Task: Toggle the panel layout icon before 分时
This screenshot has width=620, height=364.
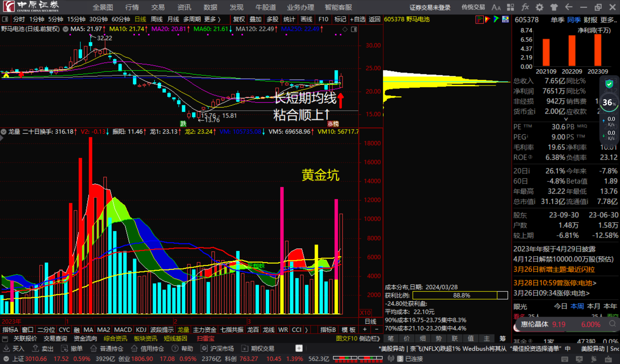Action: point(5,19)
